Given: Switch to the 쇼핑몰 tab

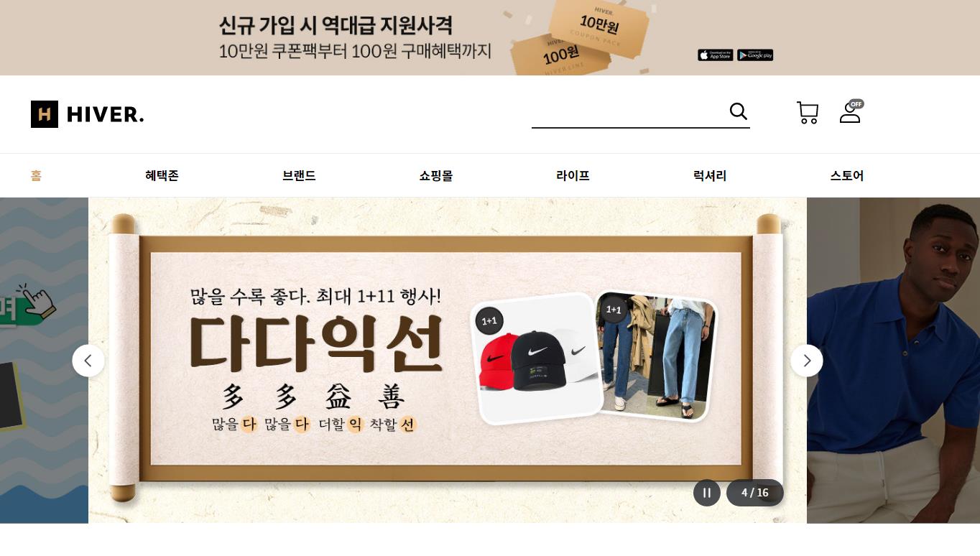Looking at the screenshot, I should pyautogui.click(x=436, y=175).
